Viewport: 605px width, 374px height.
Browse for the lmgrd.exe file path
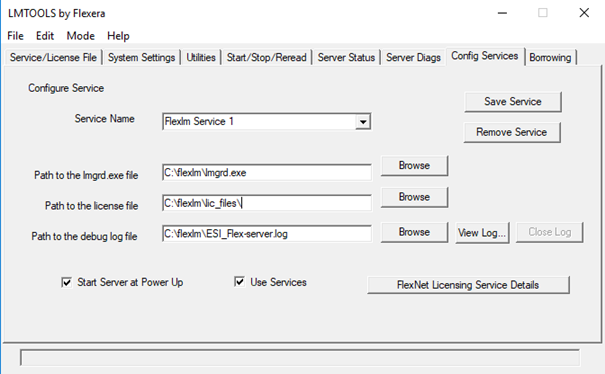pyautogui.click(x=414, y=166)
